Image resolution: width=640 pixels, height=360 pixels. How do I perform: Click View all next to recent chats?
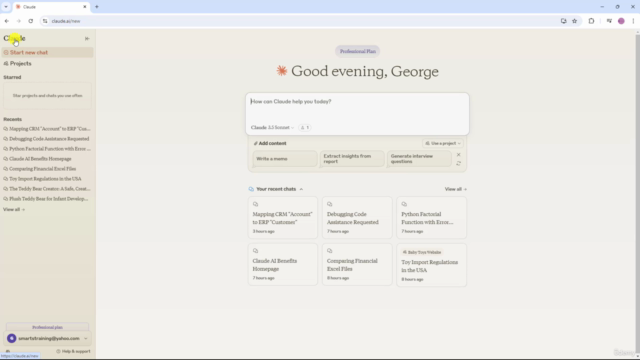(x=456, y=189)
